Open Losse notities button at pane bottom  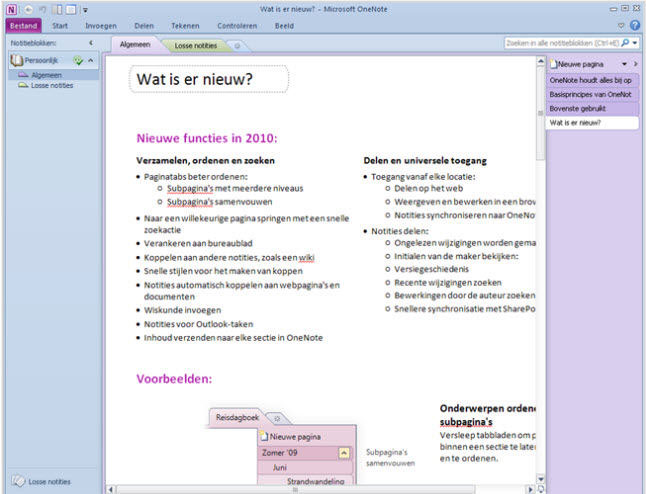(41, 481)
